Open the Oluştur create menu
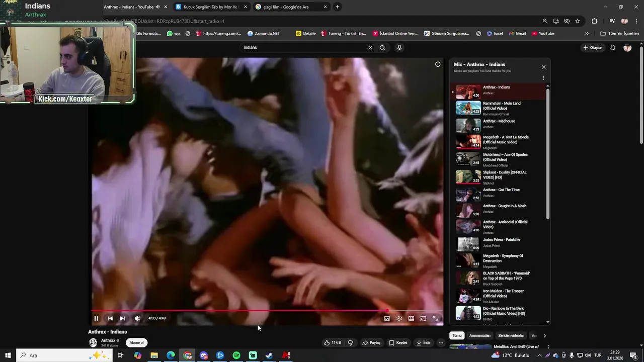The image size is (644, 362). pos(593,48)
